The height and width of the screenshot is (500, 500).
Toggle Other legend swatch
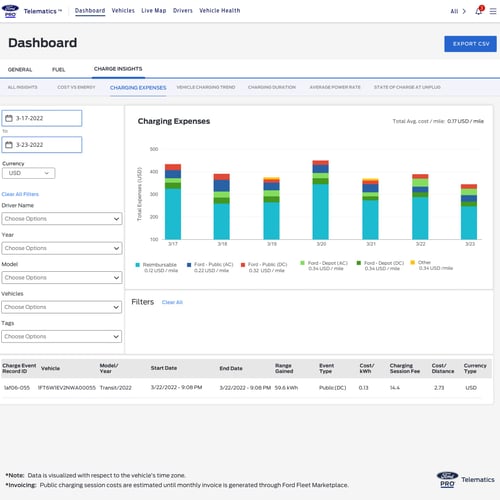coord(413,263)
